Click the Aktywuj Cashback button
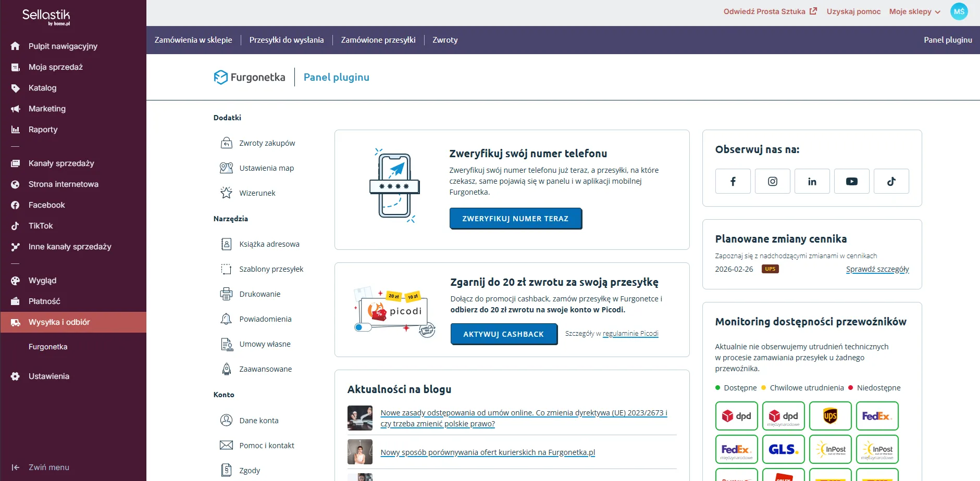Viewport: 980px width, 481px height. pyautogui.click(x=503, y=334)
